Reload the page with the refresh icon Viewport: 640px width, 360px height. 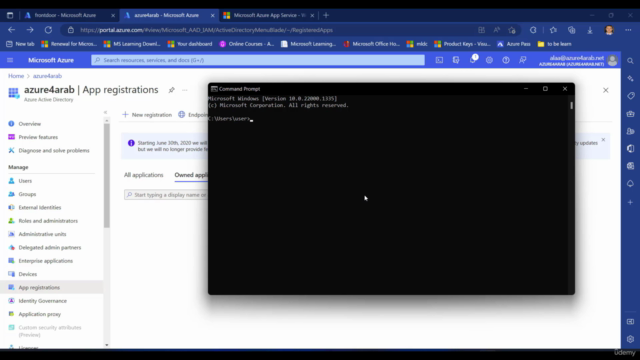[48, 30]
